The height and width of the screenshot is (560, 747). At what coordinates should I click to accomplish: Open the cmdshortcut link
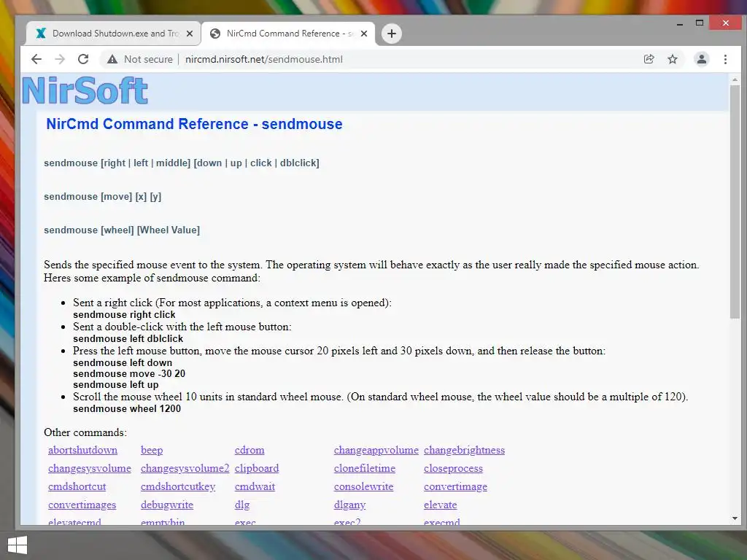tap(77, 486)
